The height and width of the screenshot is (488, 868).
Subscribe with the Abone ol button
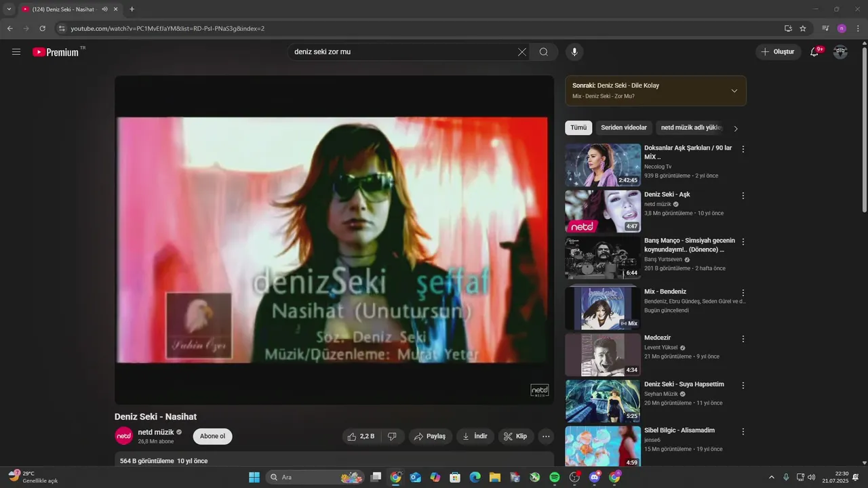click(212, 436)
